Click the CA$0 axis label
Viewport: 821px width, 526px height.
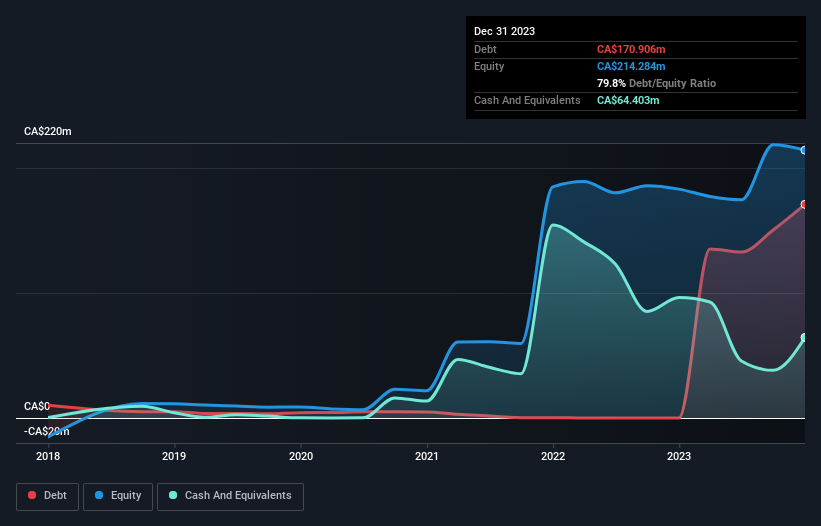(x=37, y=406)
